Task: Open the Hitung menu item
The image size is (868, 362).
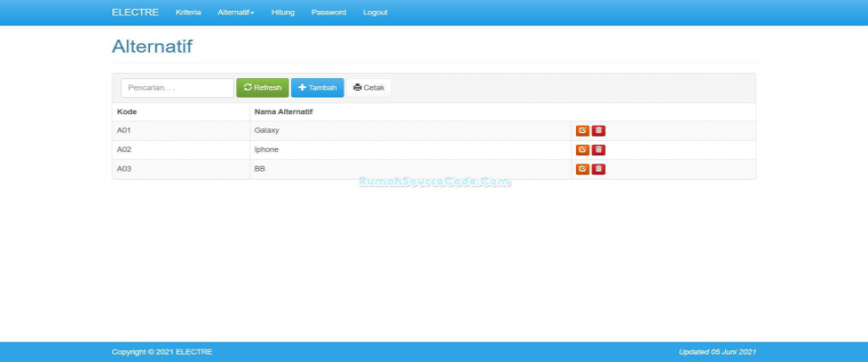Action: (283, 13)
